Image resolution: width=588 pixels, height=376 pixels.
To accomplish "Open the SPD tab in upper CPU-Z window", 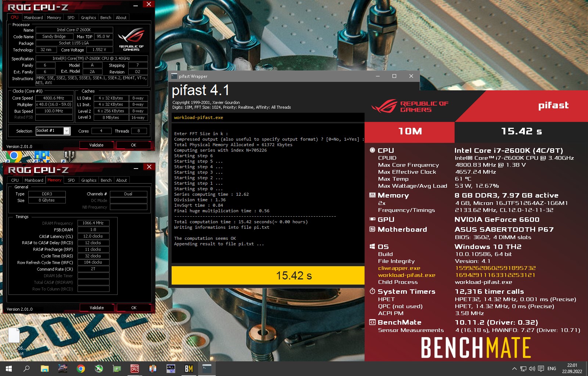I will pos(71,18).
